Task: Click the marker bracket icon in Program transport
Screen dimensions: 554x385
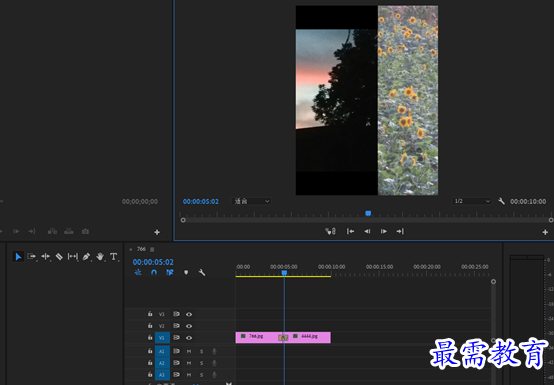Action: (x=330, y=231)
